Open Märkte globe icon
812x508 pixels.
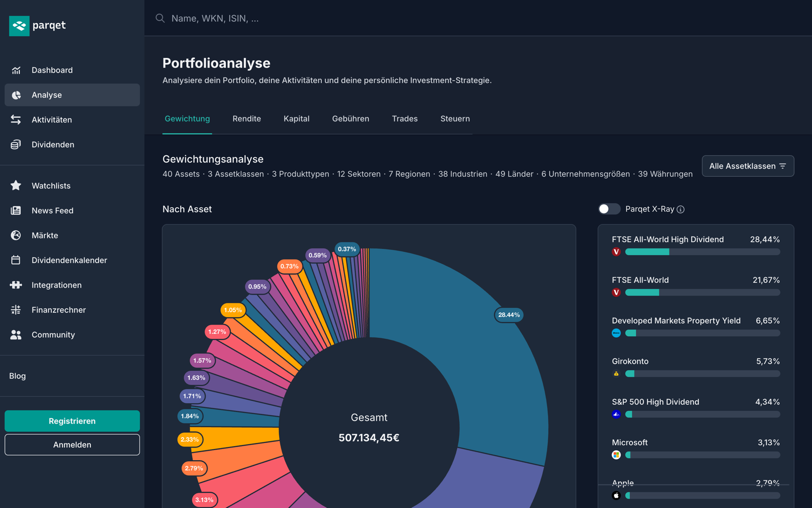coord(16,235)
